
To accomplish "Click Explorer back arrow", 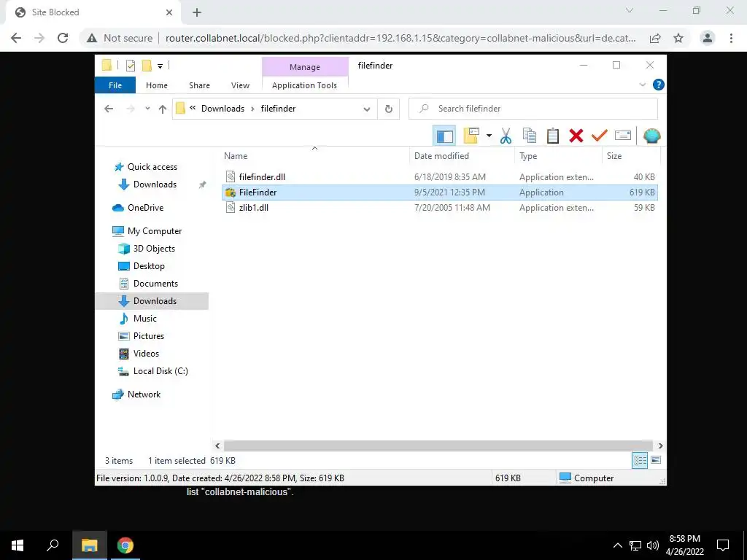I will (x=109, y=109).
